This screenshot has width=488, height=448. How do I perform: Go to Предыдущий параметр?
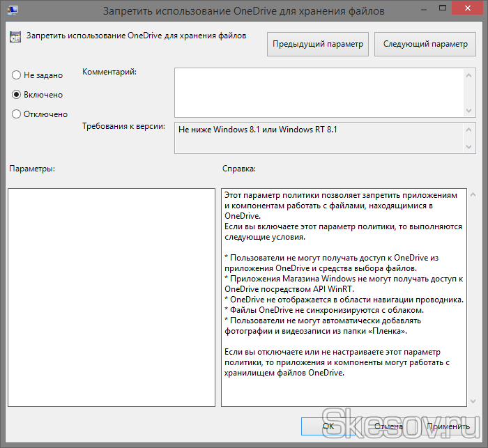[x=318, y=44]
